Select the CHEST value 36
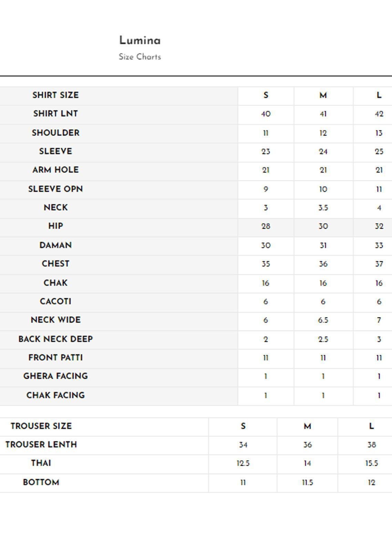 coord(323,264)
